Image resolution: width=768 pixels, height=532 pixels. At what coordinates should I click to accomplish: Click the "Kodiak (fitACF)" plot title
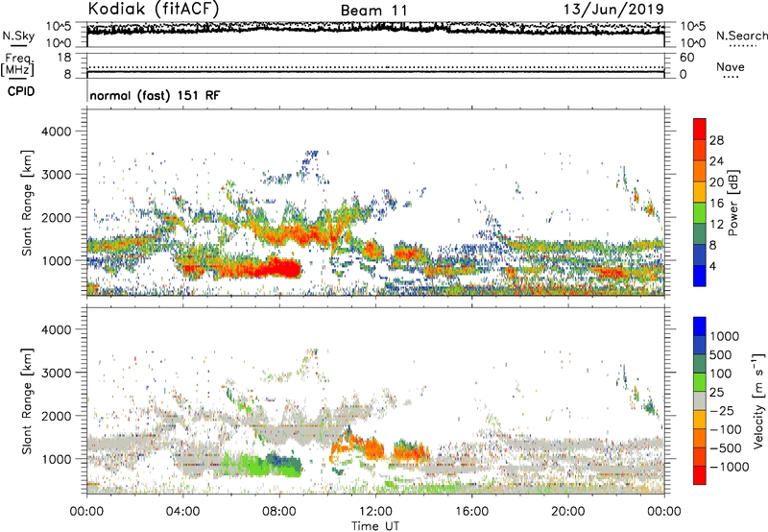coord(153,9)
